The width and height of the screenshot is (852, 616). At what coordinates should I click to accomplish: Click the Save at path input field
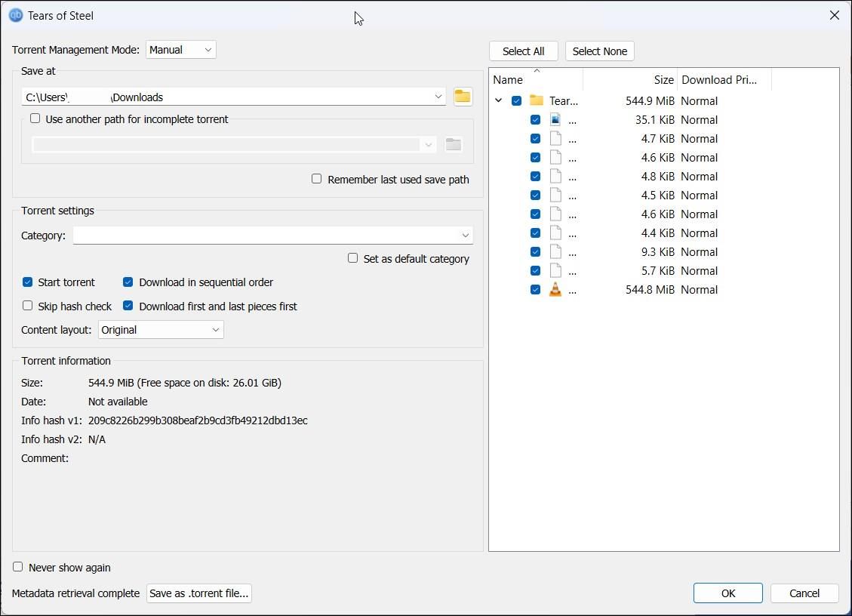click(226, 97)
